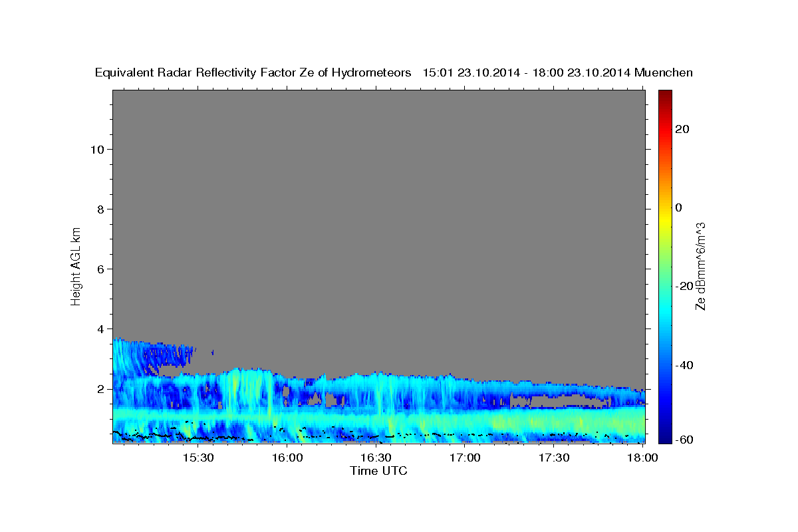Click the 17:00 time tick label
798x532 pixels.
tap(465, 458)
